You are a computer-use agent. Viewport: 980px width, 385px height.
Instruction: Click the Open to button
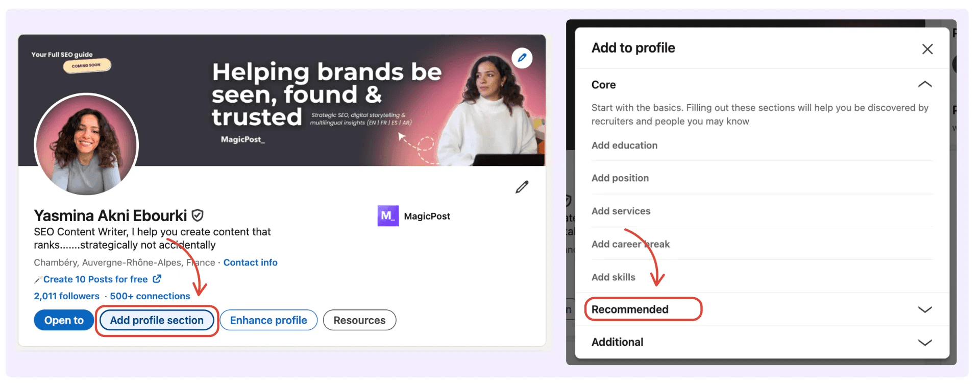coord(64,320)
